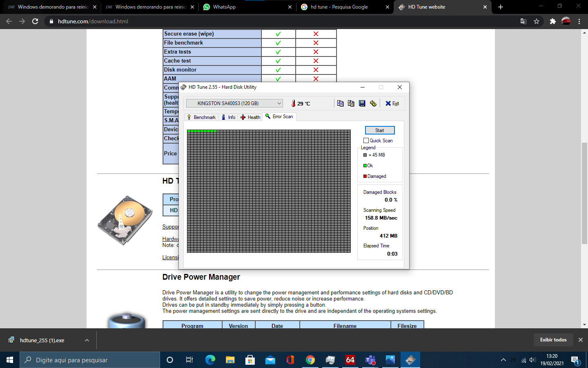The image size is (588, 368).
Task: Open the Wi-Fi network icon in tray
Action: [523, 360]
